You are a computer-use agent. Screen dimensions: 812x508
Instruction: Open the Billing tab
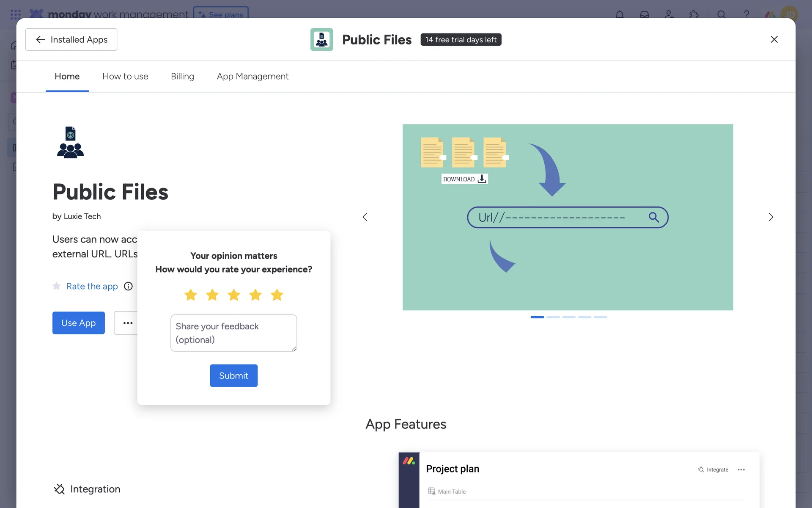(x=182, y=76)
